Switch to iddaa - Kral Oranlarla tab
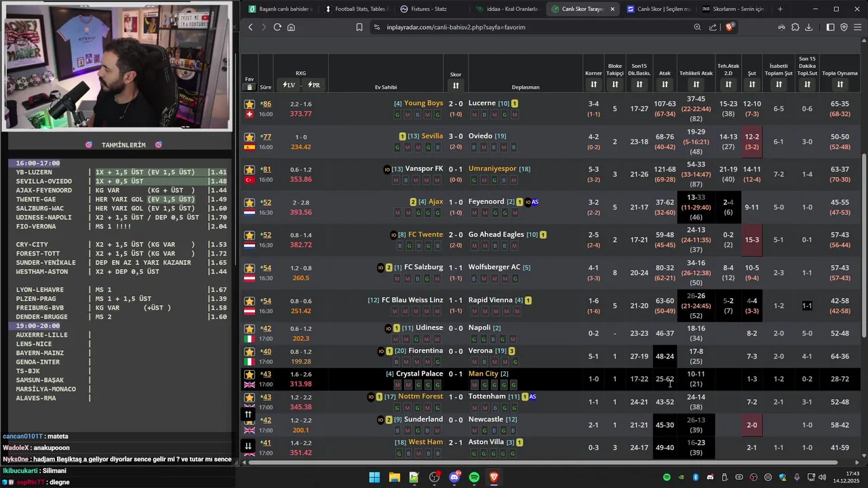This screenshot has height=488, width=868. [507, 9]
